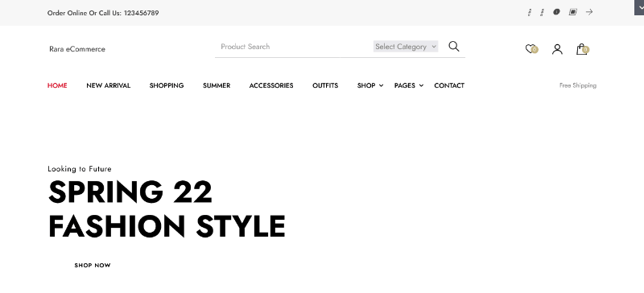
Task: Open the Select Category dropdown
Action: click(x=406, y=47)
